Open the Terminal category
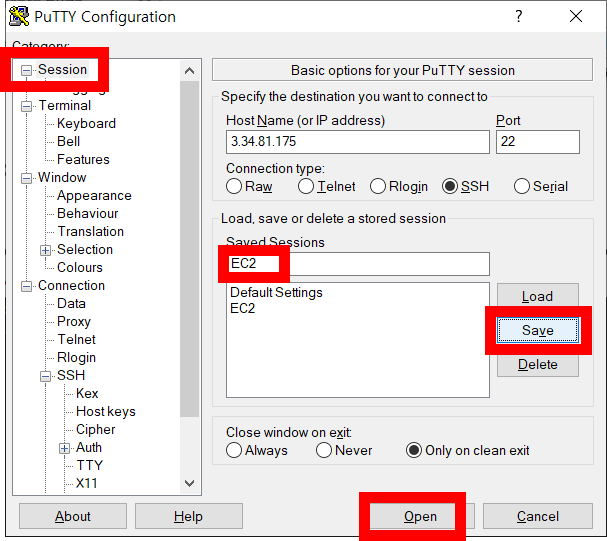 65,105
